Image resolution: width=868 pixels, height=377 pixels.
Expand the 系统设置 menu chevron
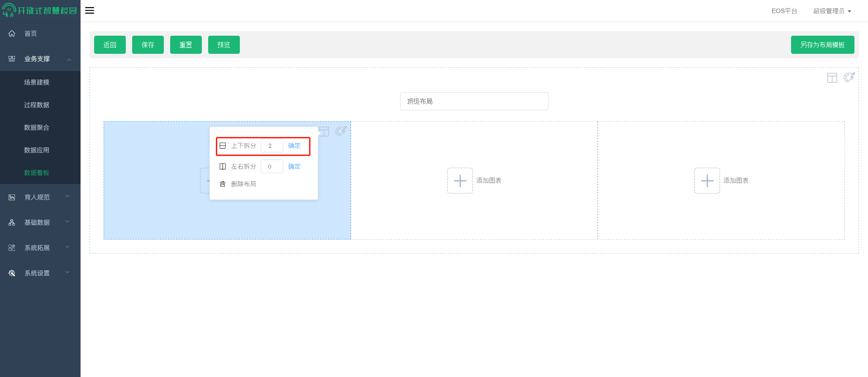coord(67,272)
